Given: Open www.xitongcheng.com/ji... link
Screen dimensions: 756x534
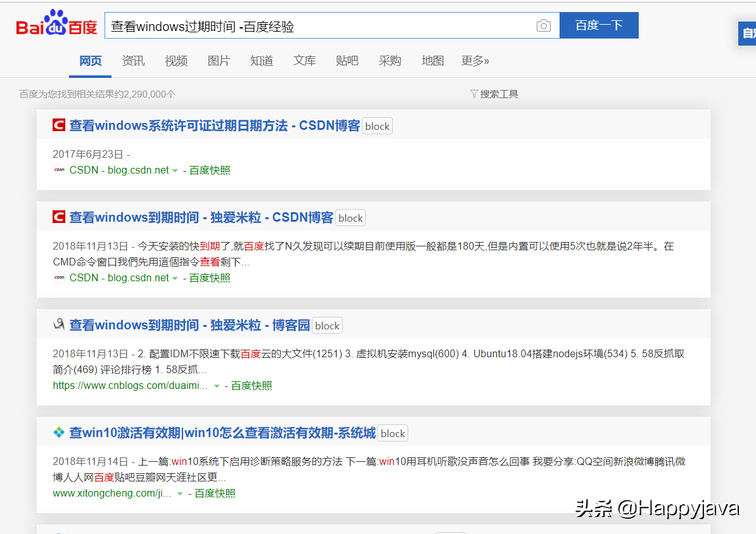Looking at the screenshot, I should [112, 493].
